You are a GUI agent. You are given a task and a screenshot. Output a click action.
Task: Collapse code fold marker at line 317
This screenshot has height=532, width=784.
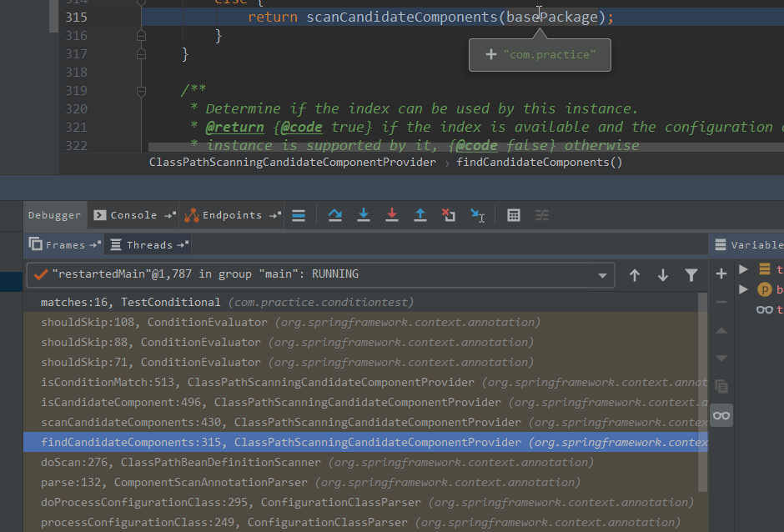pyautogui.click(x=142, y=54)
